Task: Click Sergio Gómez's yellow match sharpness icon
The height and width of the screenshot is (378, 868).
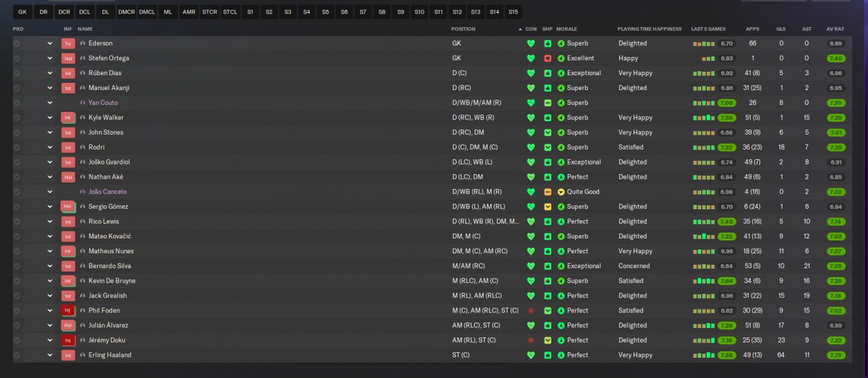Action: 548,207
